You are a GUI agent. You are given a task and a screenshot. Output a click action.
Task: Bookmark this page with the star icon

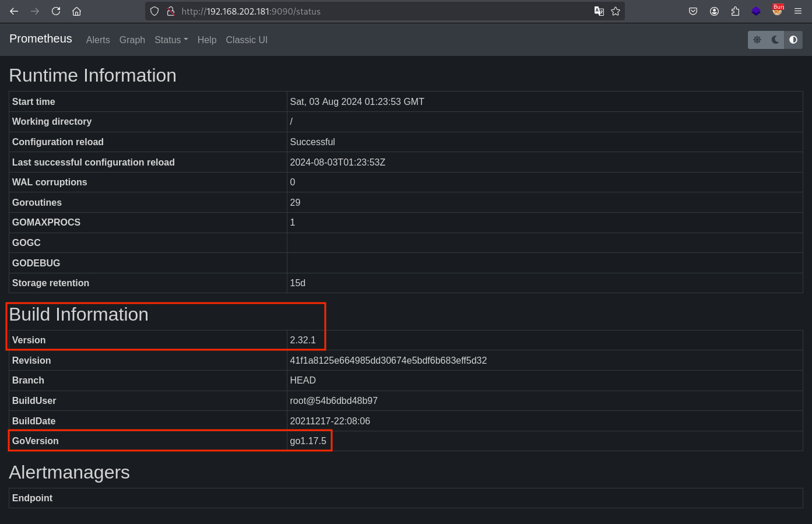(616, 11)
